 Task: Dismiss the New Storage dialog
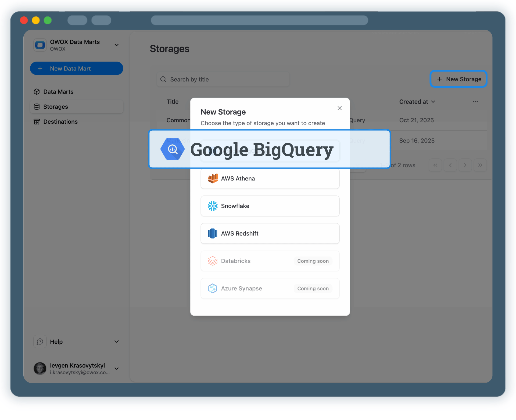coord(339,108)
